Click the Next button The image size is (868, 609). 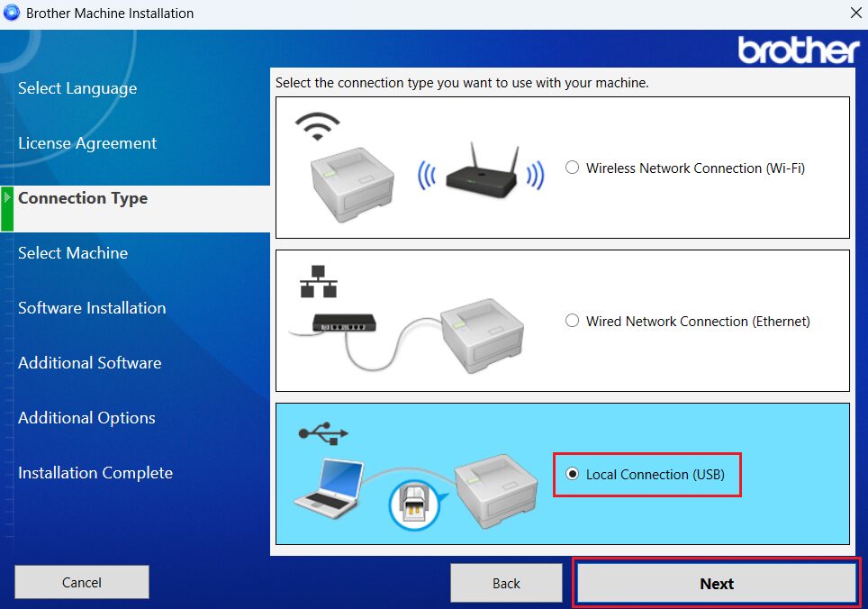(716, 583)
